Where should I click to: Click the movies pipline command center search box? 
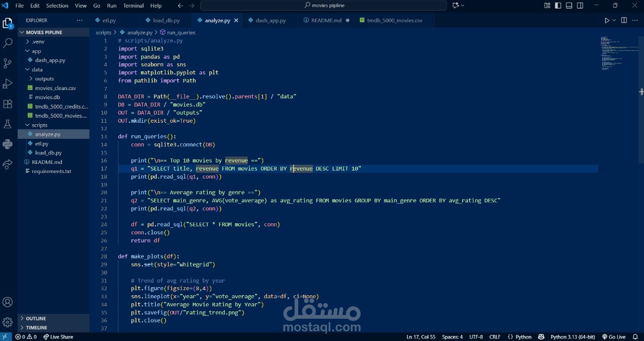point(324,6)
